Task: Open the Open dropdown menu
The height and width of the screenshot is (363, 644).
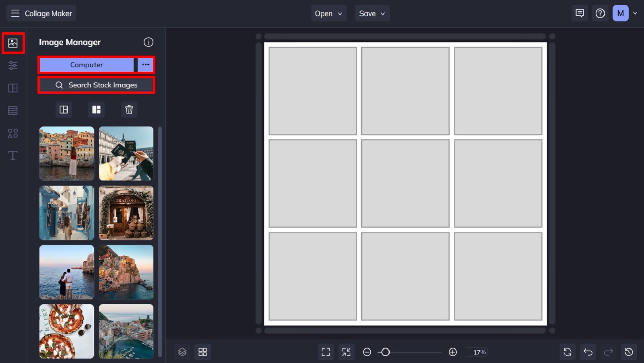Action: point(328,13)
